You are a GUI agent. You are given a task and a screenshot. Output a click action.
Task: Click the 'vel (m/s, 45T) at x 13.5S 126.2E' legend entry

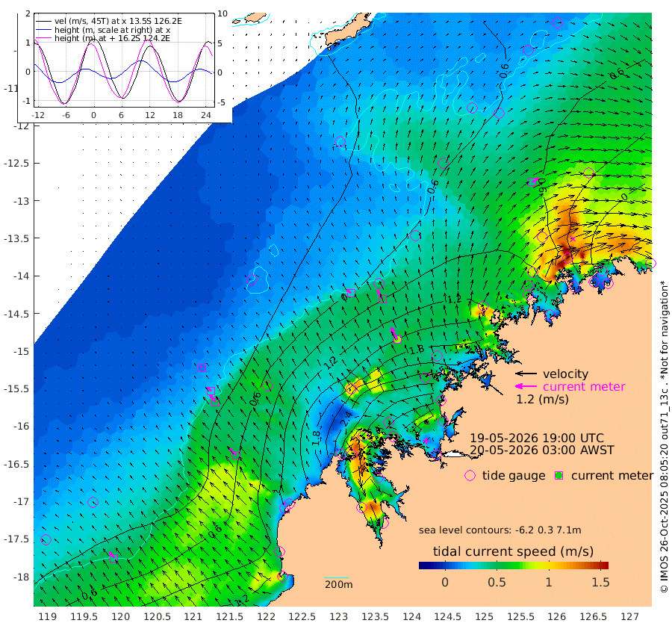point(118,21)
